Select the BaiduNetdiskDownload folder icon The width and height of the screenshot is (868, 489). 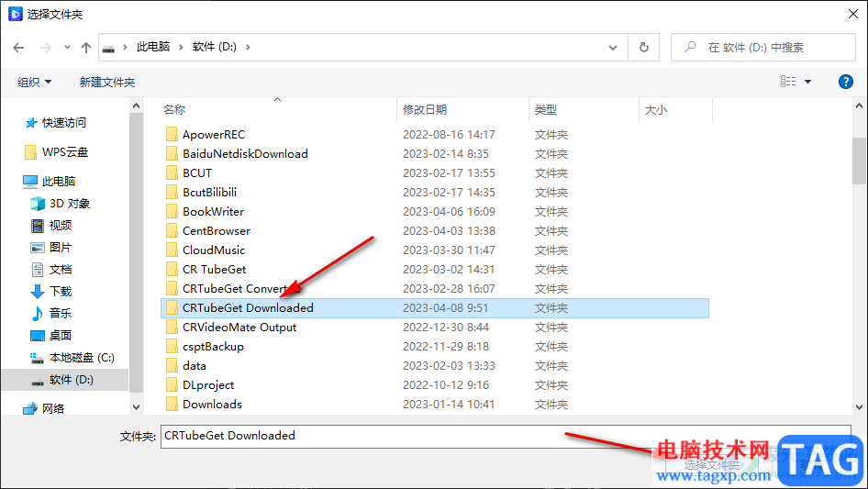pos(172,154)
